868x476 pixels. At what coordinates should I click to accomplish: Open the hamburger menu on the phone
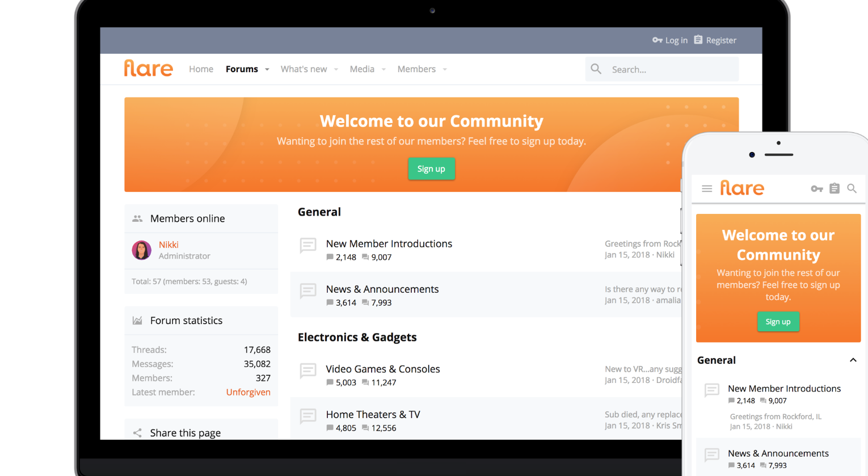707,188
